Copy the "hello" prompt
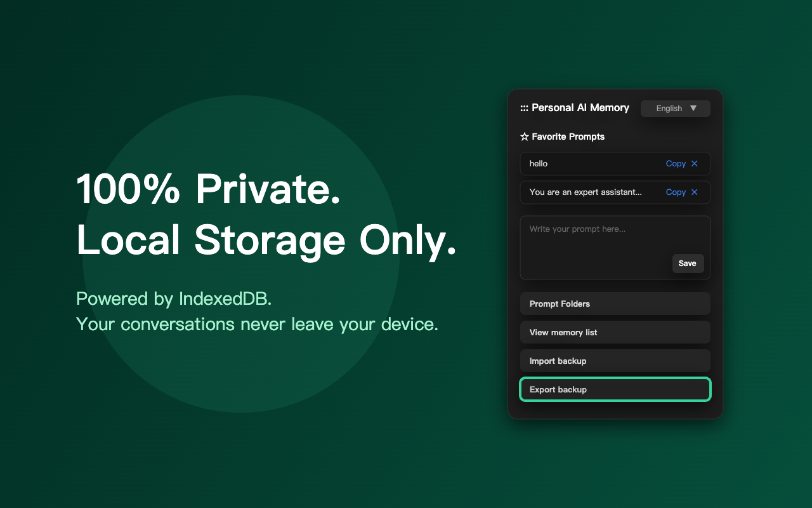 coord(674,163)
